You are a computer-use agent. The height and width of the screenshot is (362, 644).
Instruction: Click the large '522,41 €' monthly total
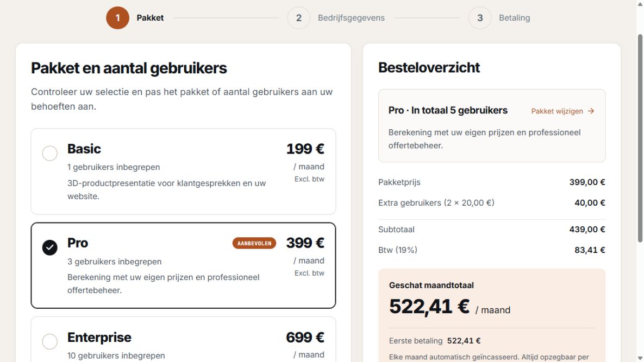point(429,306)
